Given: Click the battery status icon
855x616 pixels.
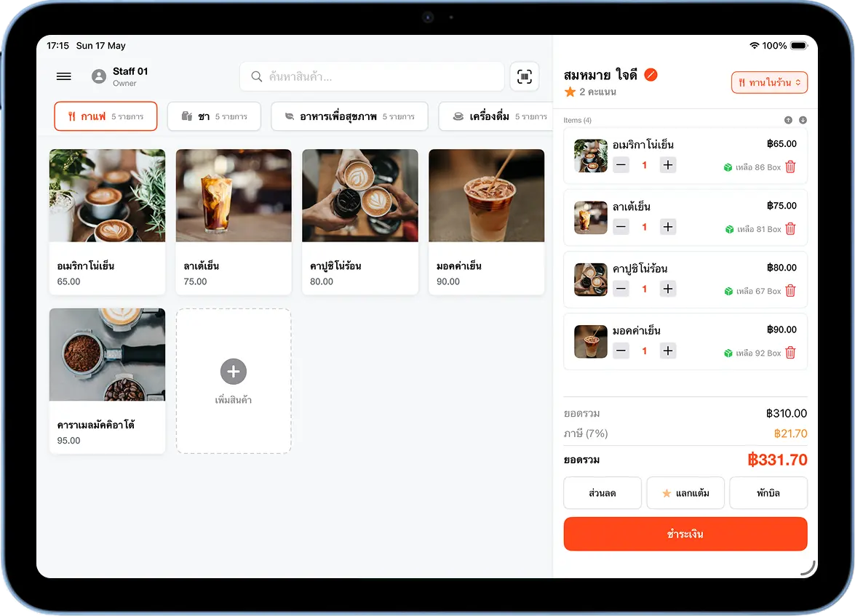Looking at the screenshot, I should pos(800,45).
